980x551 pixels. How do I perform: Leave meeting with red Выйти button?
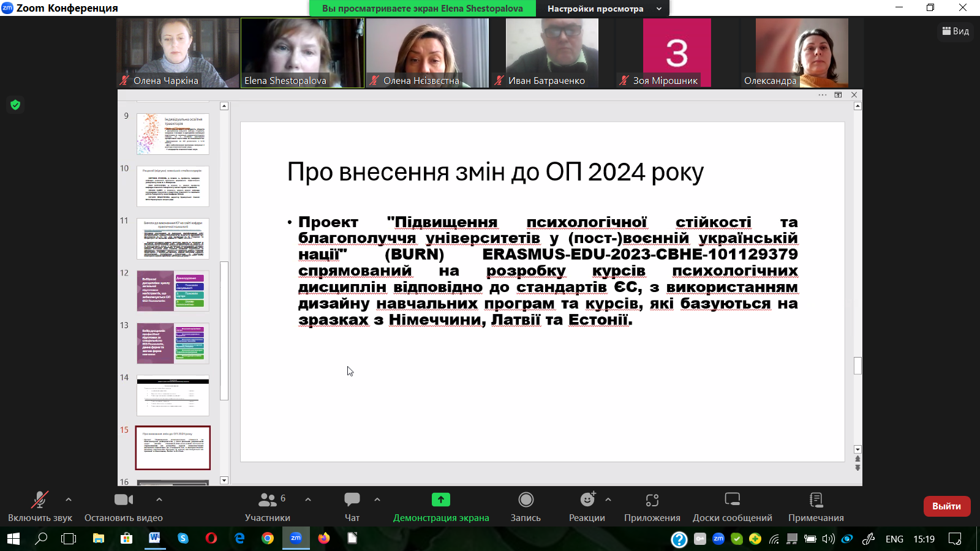[x=946, y=506]
